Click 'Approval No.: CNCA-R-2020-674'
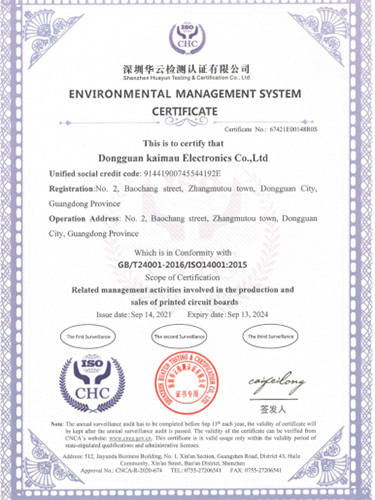375x500 pixels. pos(121,470)
